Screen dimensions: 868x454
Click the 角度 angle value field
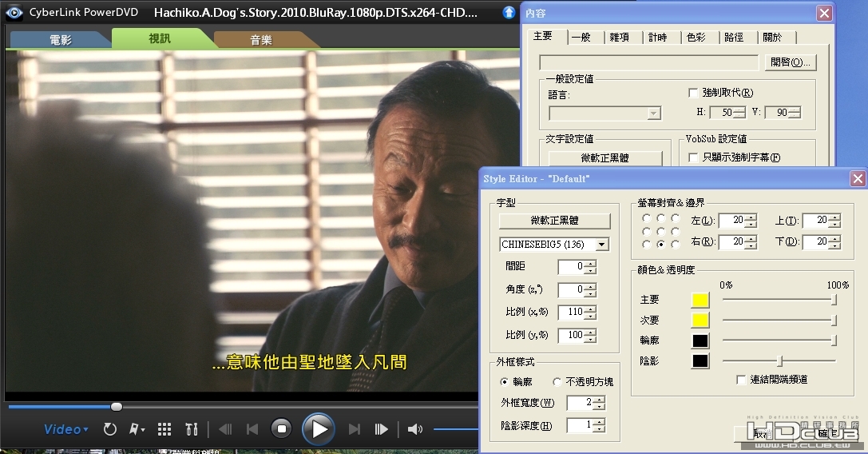tap(571, 289)
